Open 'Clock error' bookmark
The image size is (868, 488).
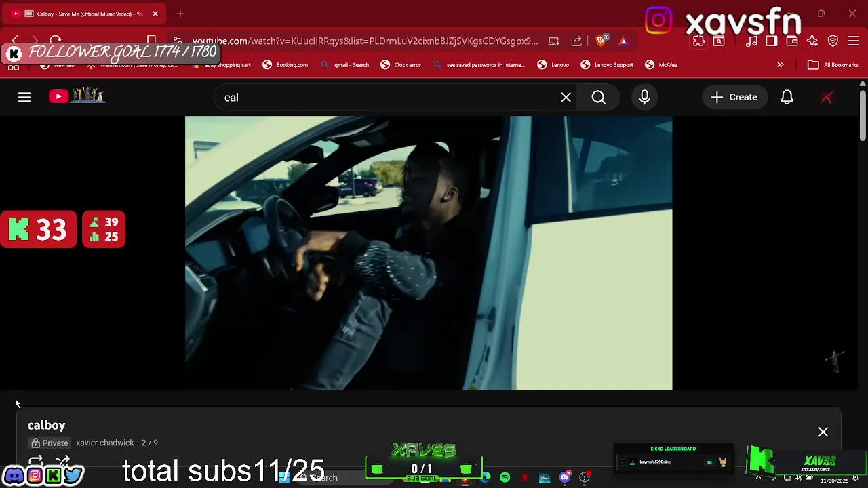[x=401, y=65]
